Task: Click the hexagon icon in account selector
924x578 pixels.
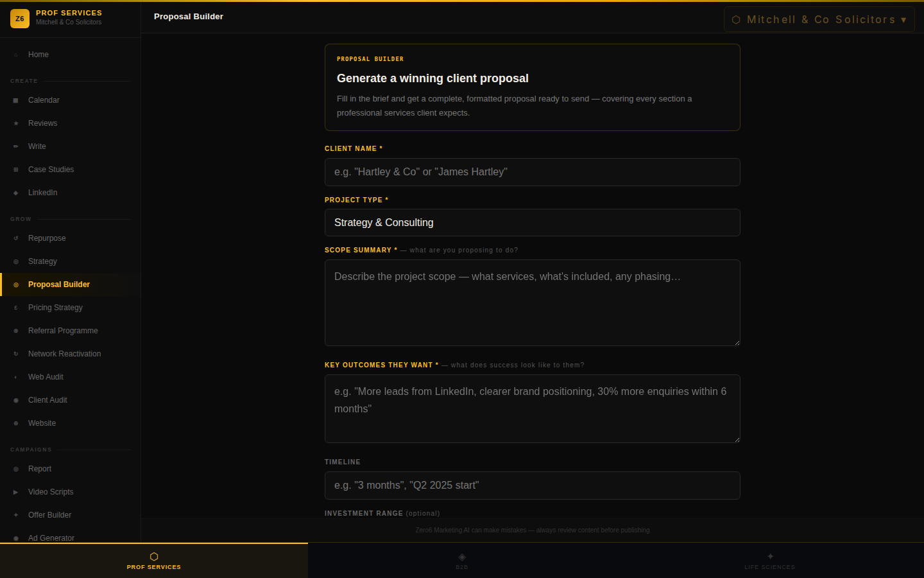Action: [x=736, y=20]
